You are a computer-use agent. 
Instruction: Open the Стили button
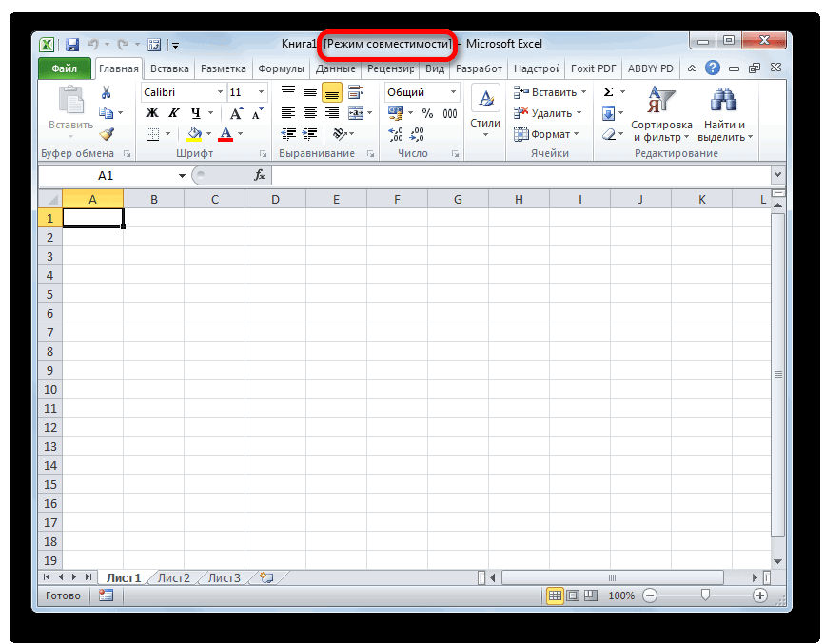pyautogui.click(x=485, y=112)
